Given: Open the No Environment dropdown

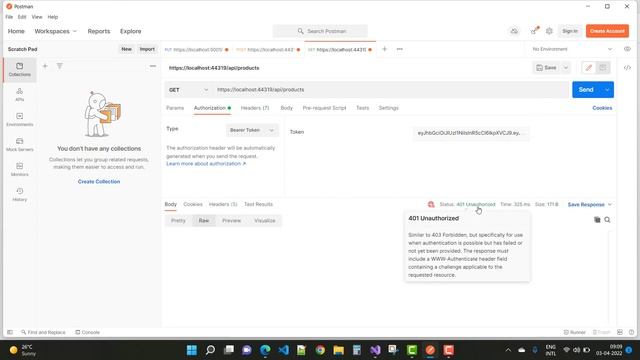Looking at the screenshot, I should point(572,49).
